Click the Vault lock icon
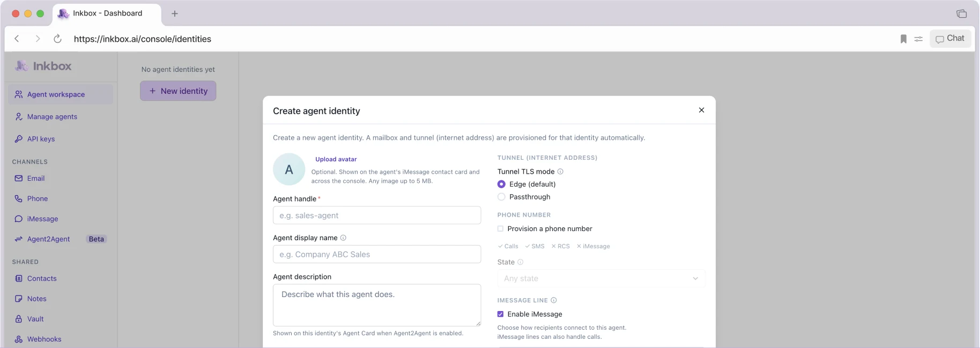Image resolution: width=980 pixels, height=348 pixels. coord(19,319)
